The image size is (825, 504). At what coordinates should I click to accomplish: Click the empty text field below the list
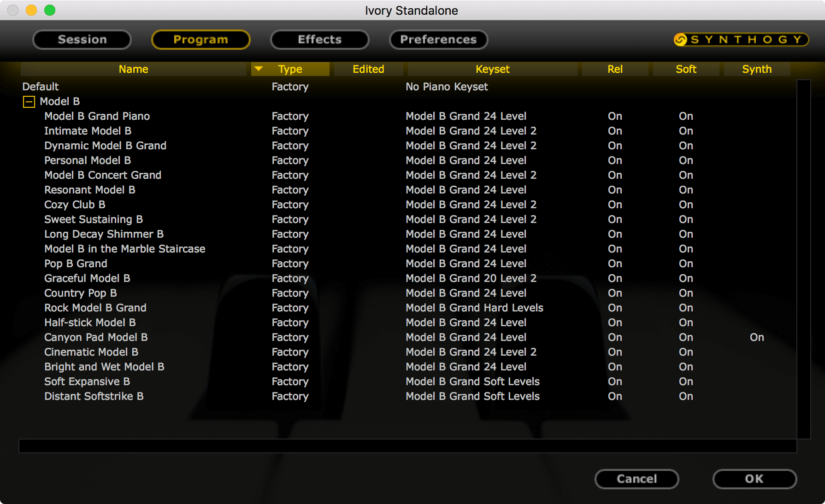pyautogui.click(x=407, y=446)
